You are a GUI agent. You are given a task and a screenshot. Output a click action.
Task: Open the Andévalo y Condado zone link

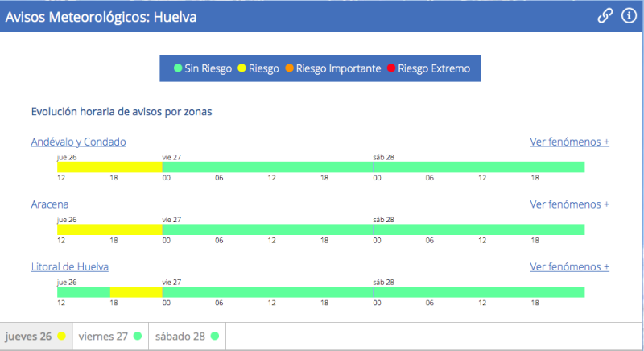tap(78, 142)
